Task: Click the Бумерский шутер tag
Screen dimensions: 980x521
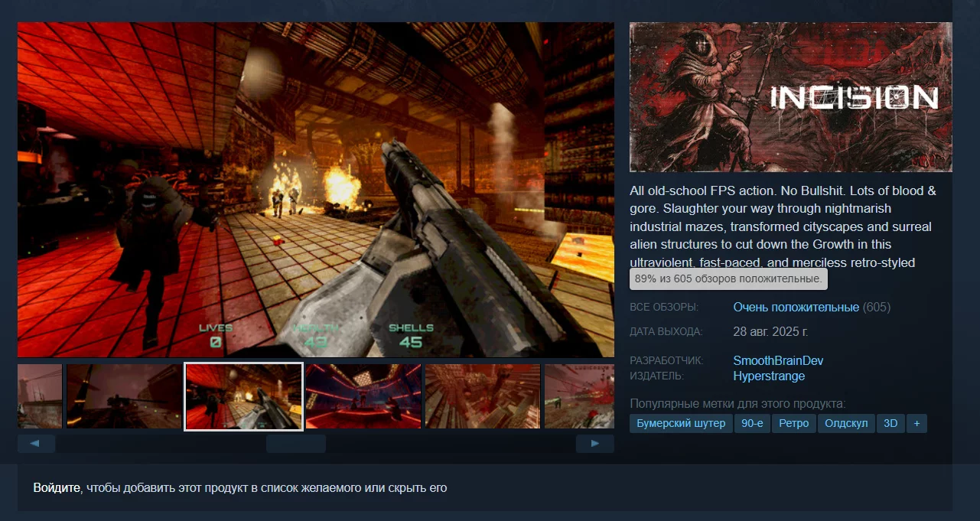Action: pyautogui.click(x=681, y=423)
